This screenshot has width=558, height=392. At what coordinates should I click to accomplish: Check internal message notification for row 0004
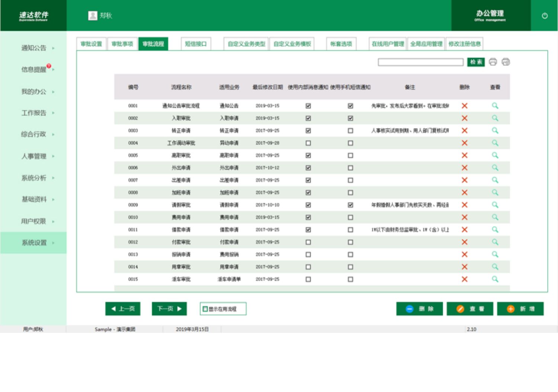pos(308,143)
